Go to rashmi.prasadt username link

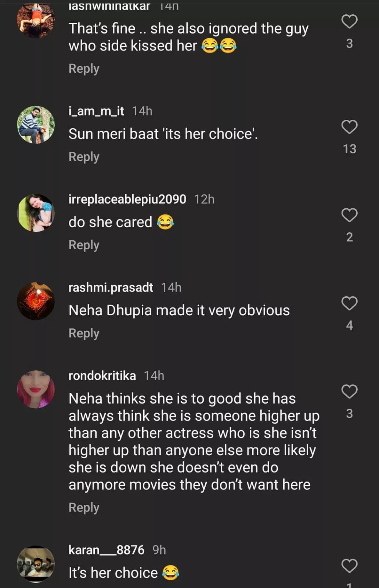(x=111, y=287)
